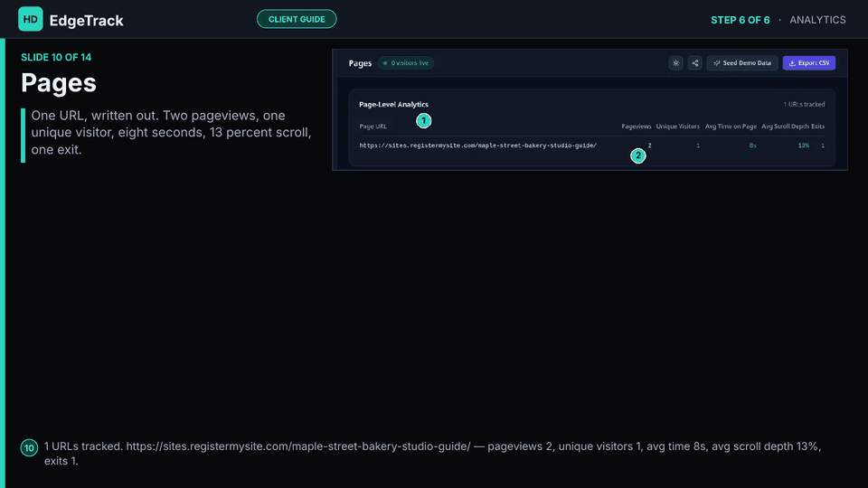Open the maple-street-bakery-studio-guide URL row
The image size is (868, 488).
pos(591,145)
